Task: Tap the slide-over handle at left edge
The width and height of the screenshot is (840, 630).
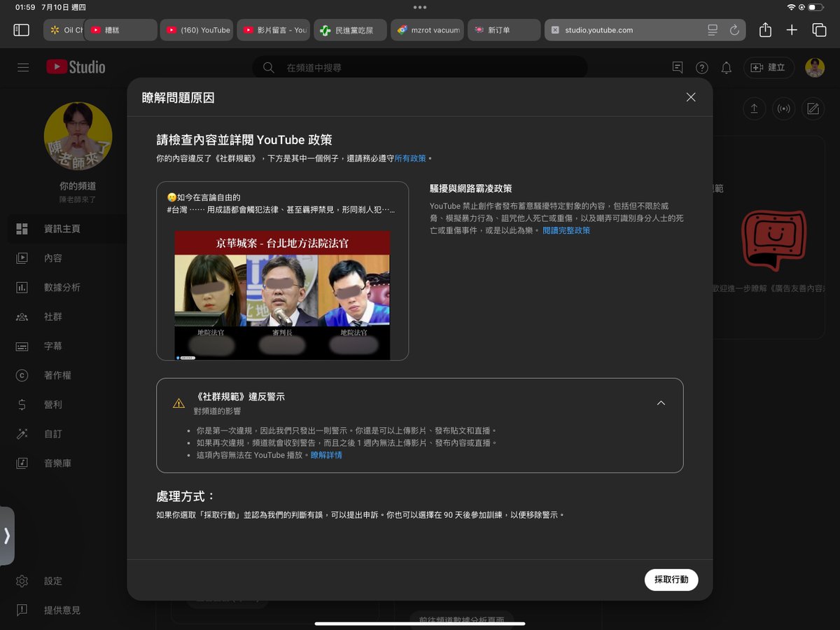Action: pyautogui.click(x=6, y=535)
